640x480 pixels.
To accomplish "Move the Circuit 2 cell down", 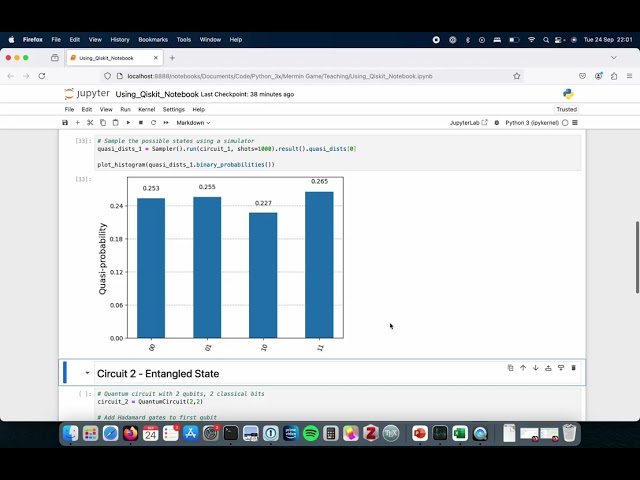I will 536,368.
